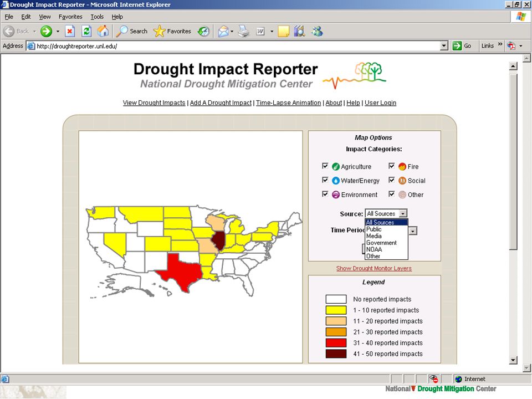Screen dimensions: 532x399
Task: Click the Edit with Word icon
Action: click(260, 32)
